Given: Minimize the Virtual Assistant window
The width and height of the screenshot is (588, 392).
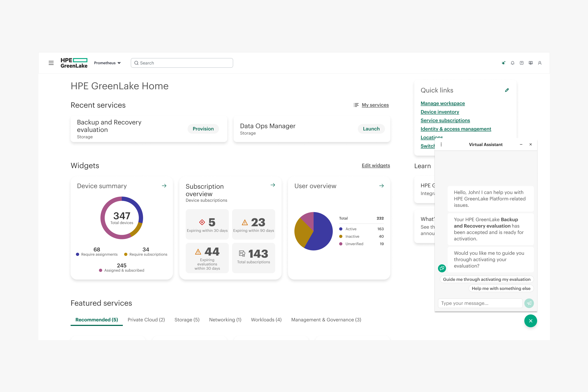Looking at the screenshot, I should click(x=521, y=144).
